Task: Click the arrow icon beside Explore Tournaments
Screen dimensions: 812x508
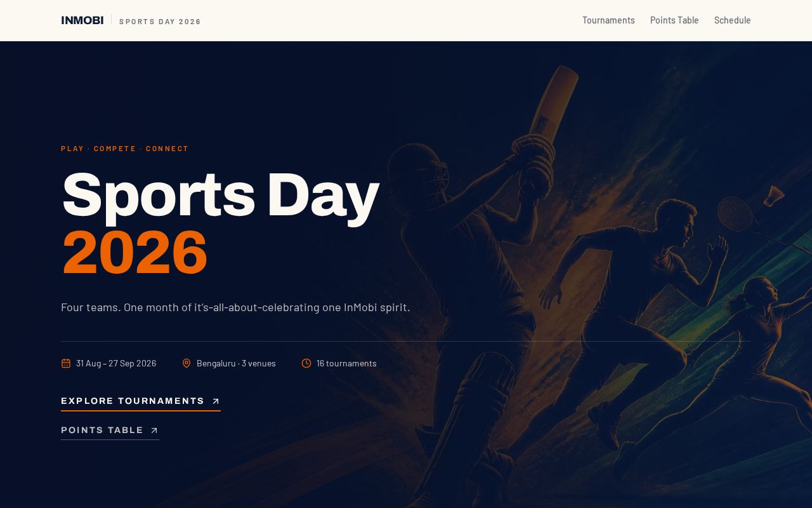Action: [x=216, y=401]
